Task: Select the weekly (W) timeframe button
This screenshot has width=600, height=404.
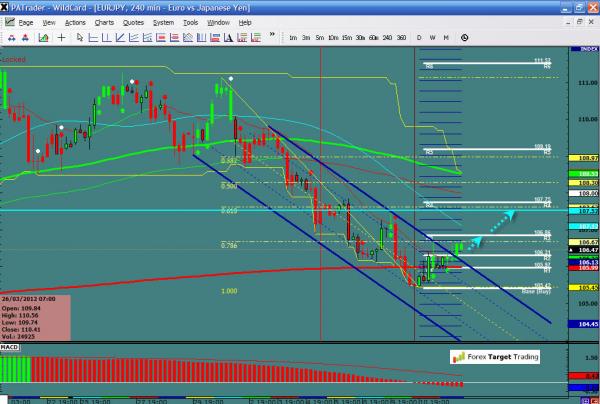Action: tap(431, 37)
